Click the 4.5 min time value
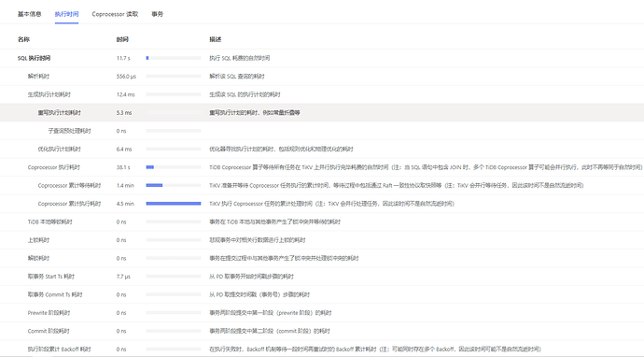This screenshot has width=644, height=357. 125,204
